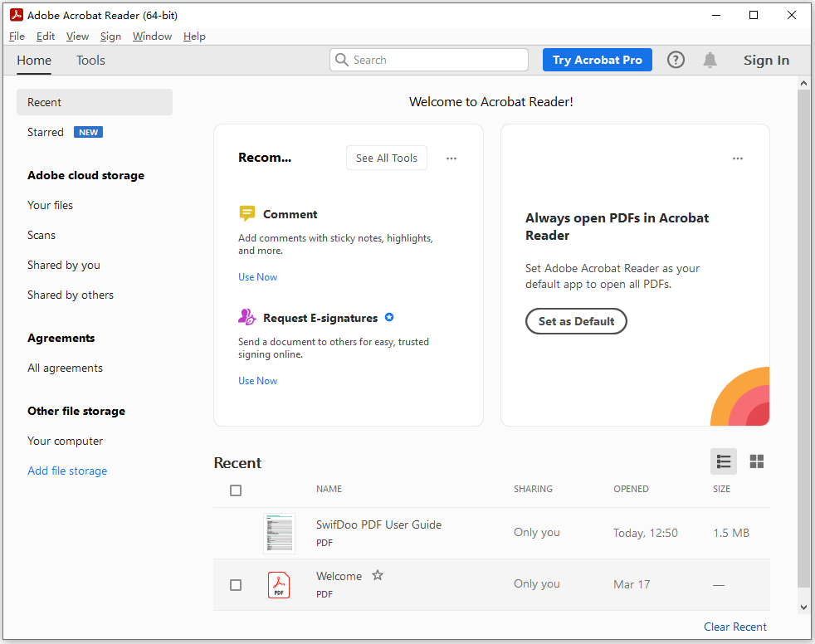Switch Recent files to grid view
The image size is (815, 644).
[757, 461]
